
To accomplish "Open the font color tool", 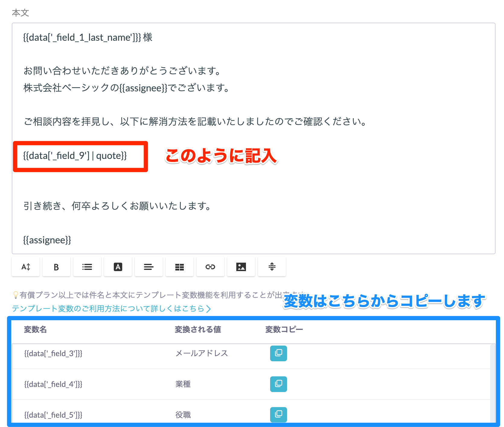I will pyautogui.click(x=118, y=267).
